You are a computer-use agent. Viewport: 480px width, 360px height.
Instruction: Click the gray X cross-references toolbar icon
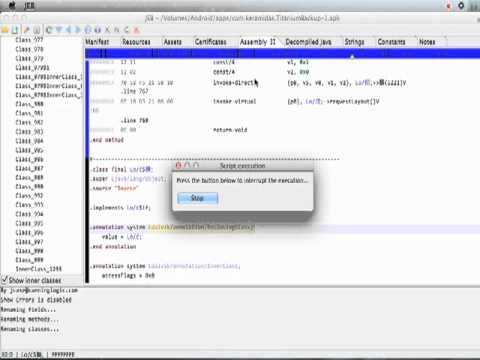[107, 30]
